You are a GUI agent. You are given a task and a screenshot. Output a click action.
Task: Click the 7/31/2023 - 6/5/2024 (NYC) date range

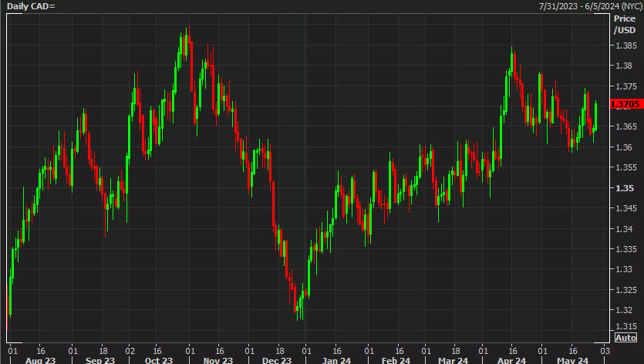click(591, 6)
